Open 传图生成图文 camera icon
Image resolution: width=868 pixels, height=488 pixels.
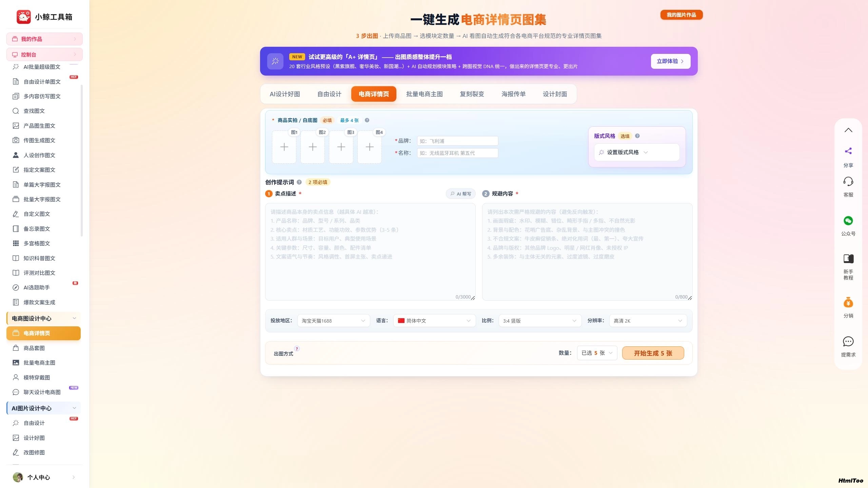tap(16, 140)
